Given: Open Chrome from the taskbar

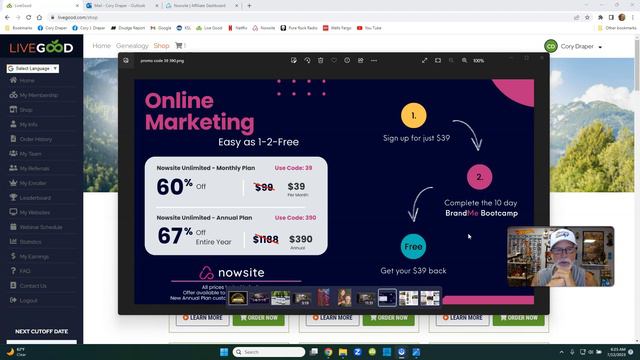Looking at the screenshot, I should (328, 352).
